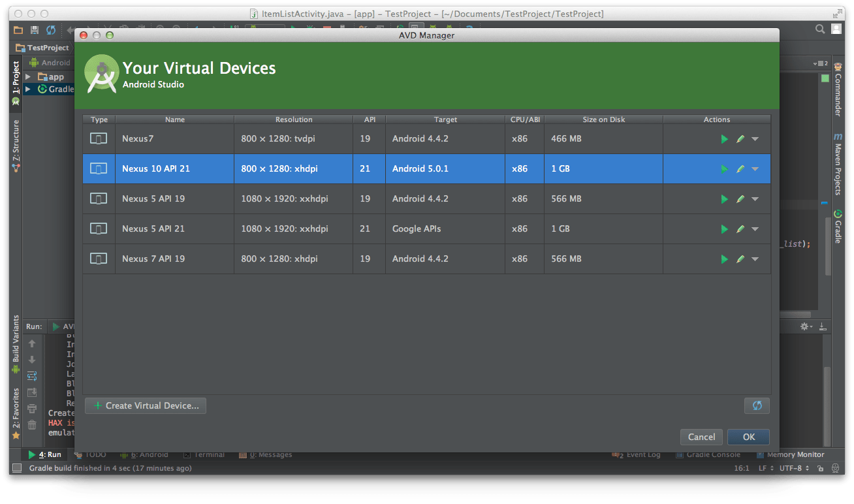This screenshot has height=504, width=854.
Task: Toggle tool window buttons in status bar corner
Action: 17,468
